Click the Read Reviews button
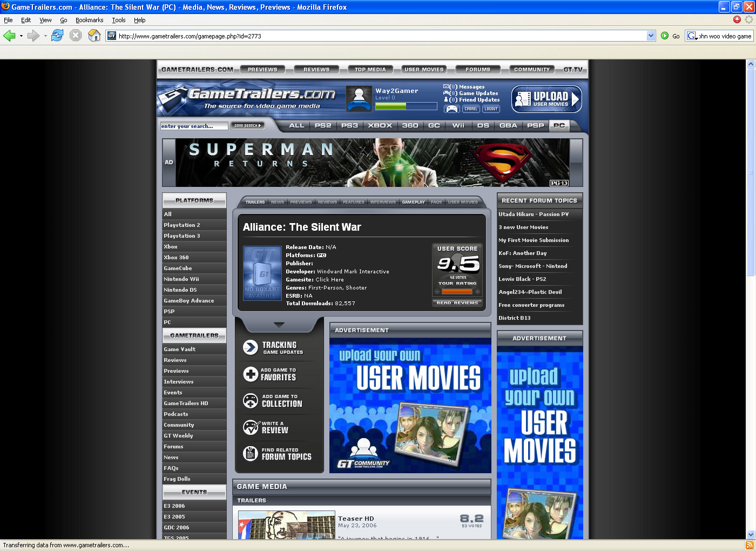 [x=457, y=303]
